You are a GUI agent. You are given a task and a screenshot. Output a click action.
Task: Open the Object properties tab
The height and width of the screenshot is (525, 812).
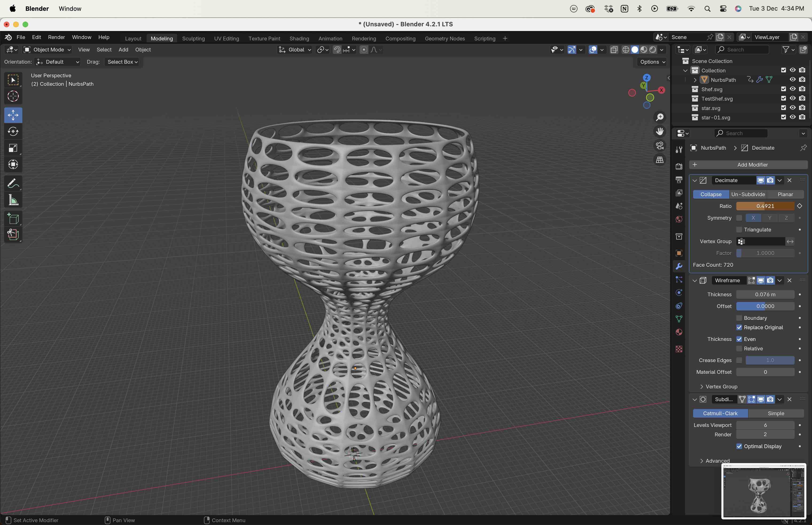point(679,253)
